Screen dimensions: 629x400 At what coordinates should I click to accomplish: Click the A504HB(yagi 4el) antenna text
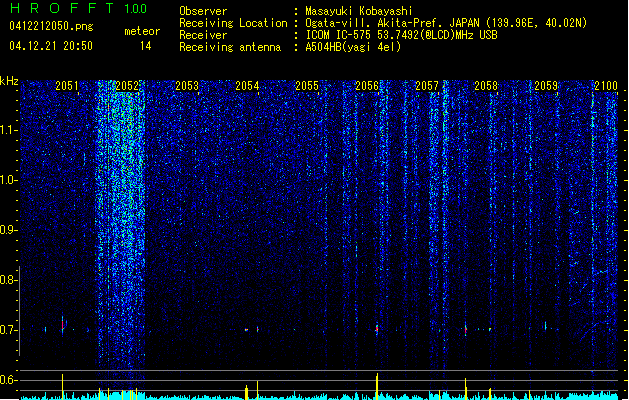coord(353,47)
